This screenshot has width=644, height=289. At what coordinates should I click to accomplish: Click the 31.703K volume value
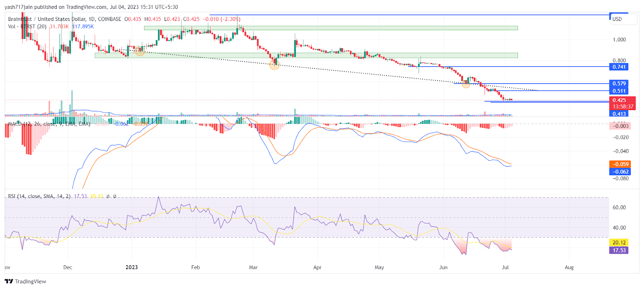[59, 27]
